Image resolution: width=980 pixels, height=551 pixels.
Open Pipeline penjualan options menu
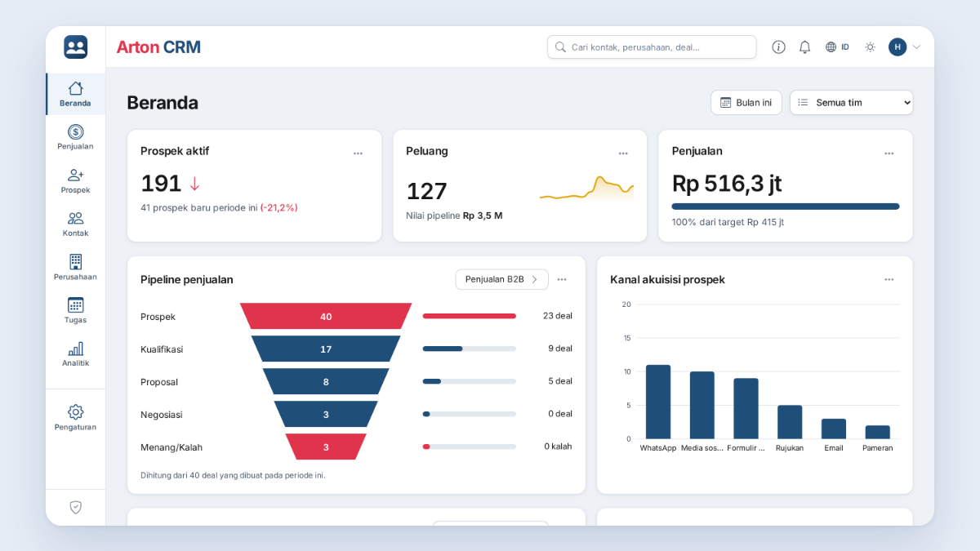(562, 279)
